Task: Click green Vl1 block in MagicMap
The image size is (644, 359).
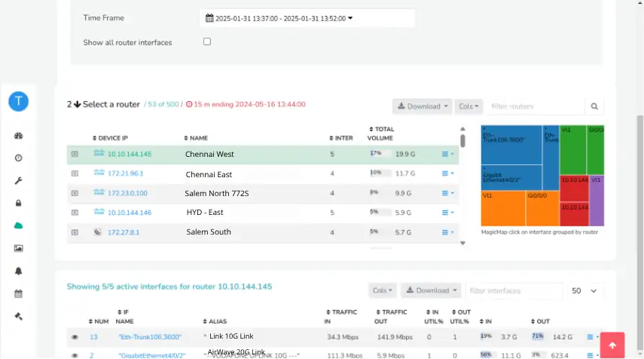Action: click(x=573, y=150)
